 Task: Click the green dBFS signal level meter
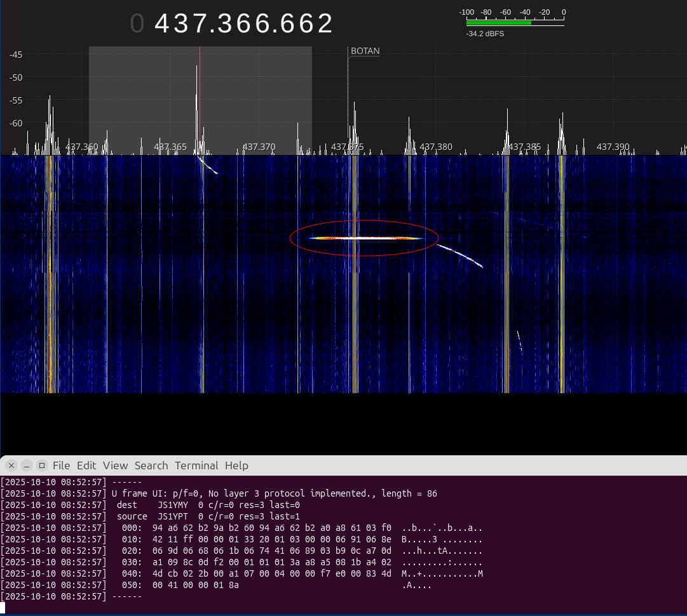pos(499,23)
